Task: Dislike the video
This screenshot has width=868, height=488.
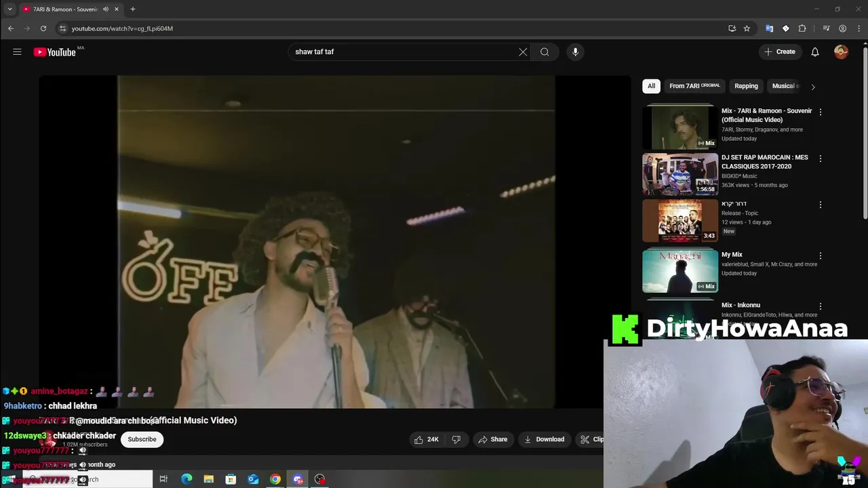Action: coord(456,439)
